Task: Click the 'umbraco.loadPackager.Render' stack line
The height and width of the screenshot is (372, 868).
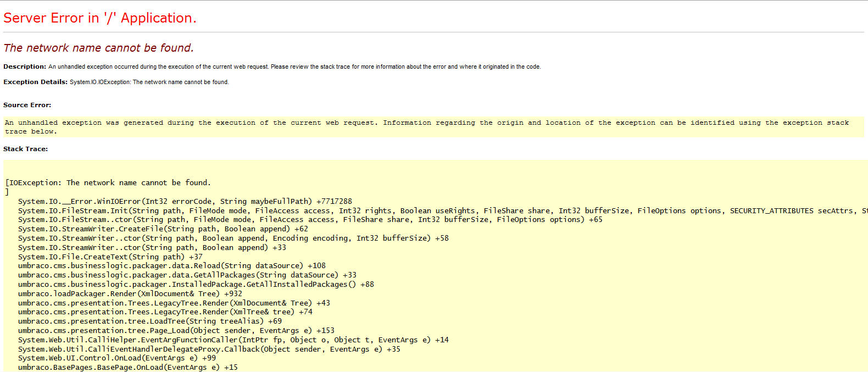Action: 130,294
